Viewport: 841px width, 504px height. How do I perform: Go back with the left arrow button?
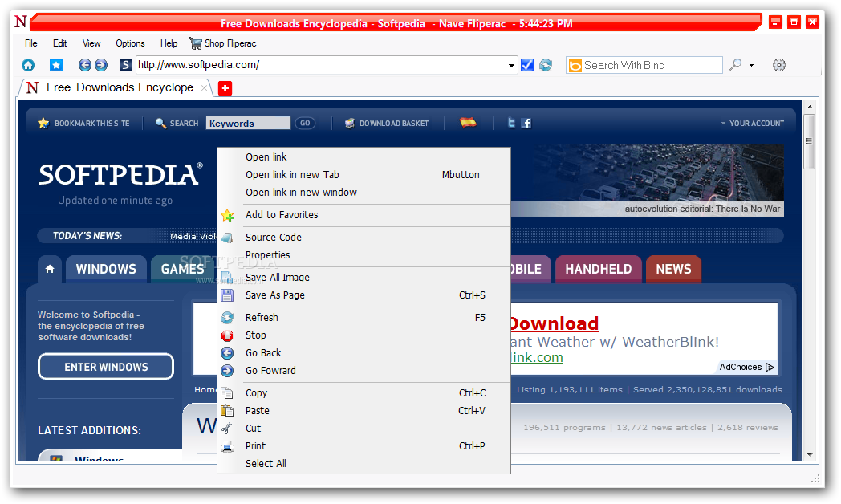tap(85, 65)
